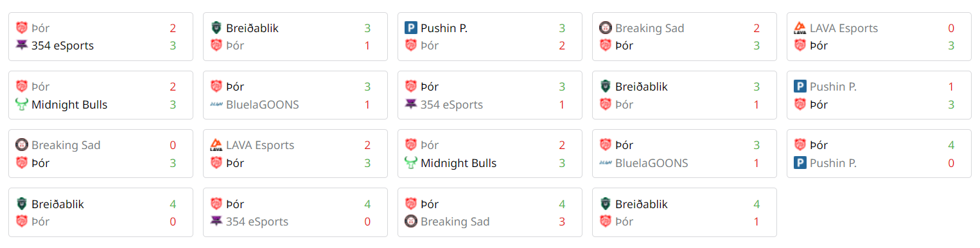Click Breaking Sad logo in the 2-3 match

point(606,28)
